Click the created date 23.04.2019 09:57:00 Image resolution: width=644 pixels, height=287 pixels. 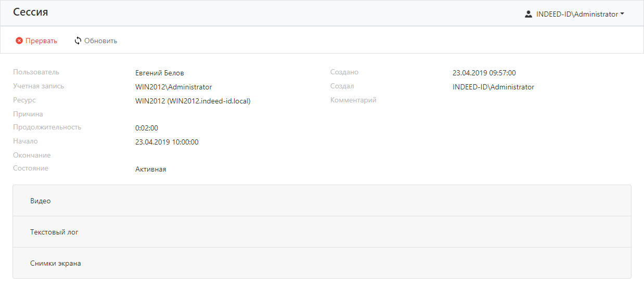484,73
